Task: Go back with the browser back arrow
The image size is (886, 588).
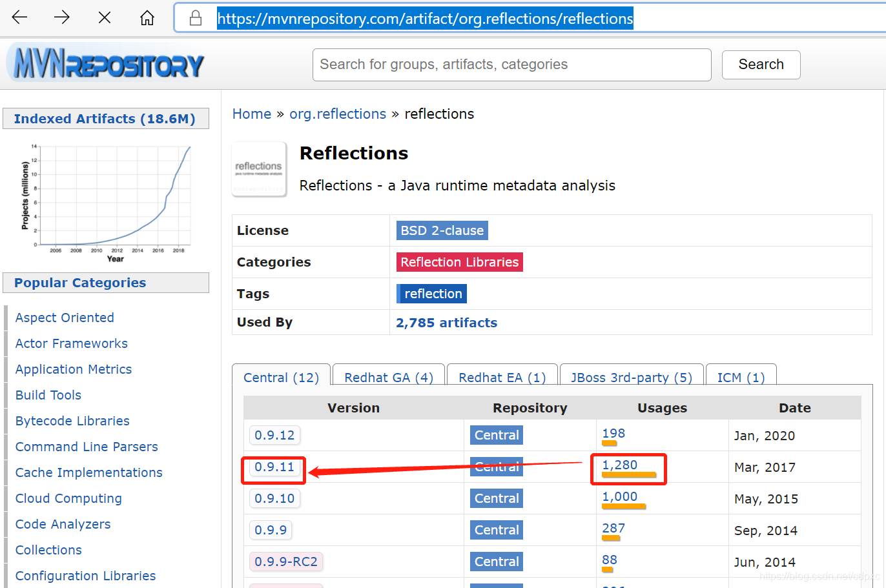Action: (x=20, y=17)
